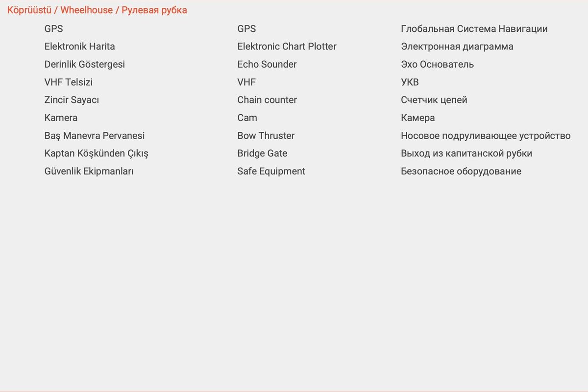Click the Электронная диаграмма item
Viewport: 588px width, 392px height.
tap(457, 47)
